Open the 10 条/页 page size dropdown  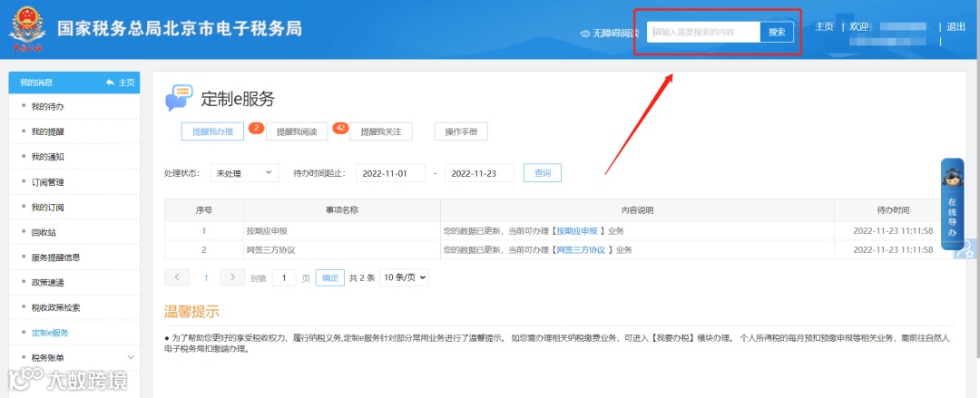point(404,277)
